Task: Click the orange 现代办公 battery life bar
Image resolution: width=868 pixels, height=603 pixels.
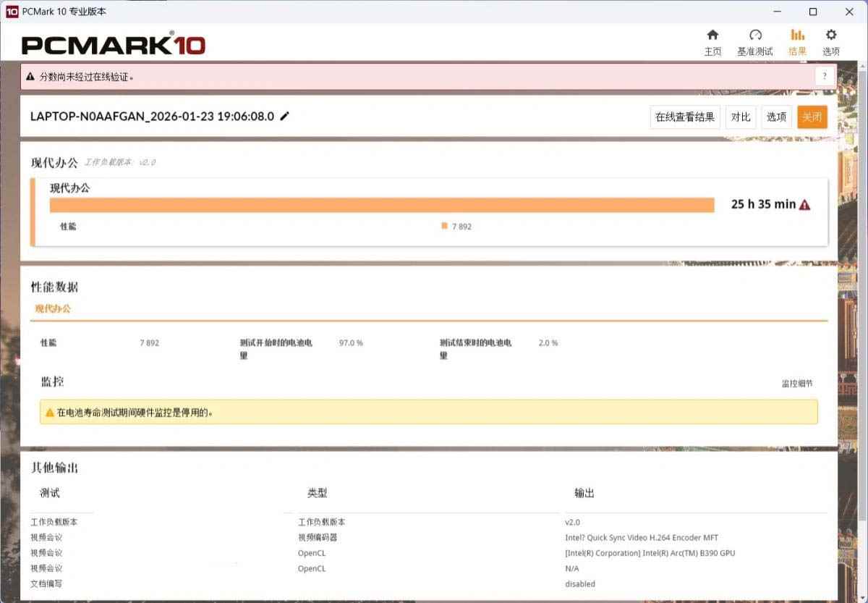Action: (382, 206)
